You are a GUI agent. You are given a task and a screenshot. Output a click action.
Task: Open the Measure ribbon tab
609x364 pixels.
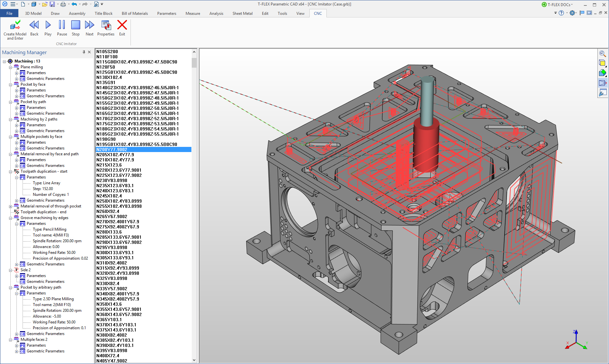tap(193, 14)
